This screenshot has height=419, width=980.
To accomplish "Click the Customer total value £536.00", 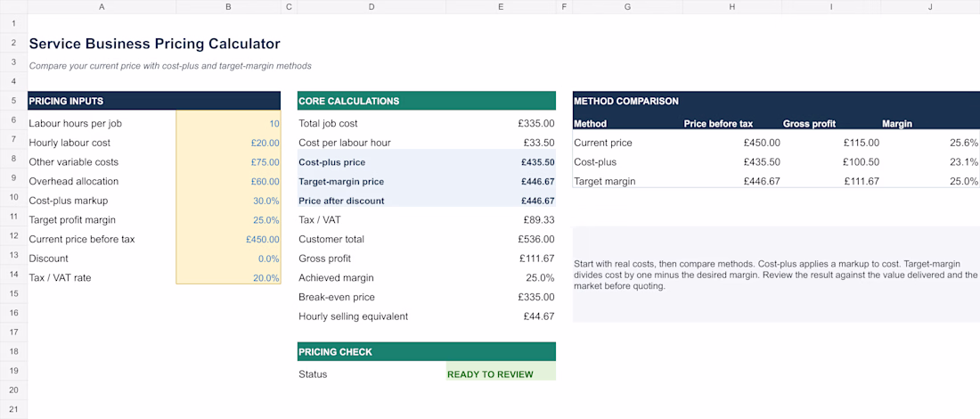I will pyautogui.click(x=536, y=239).
